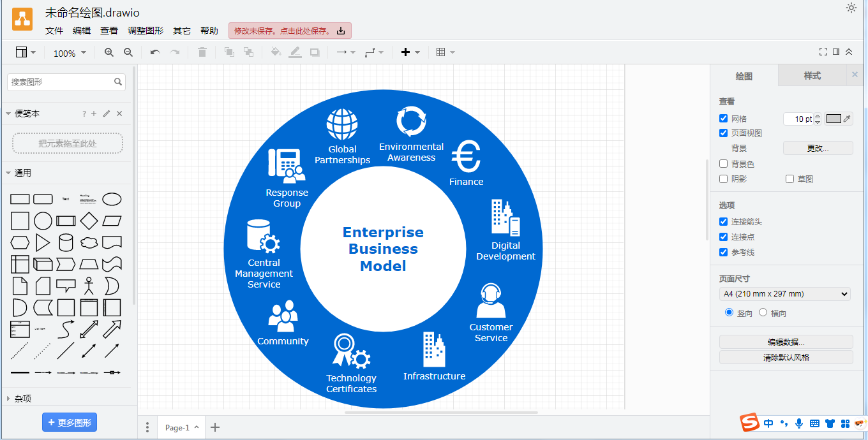Open the insert plus dropdown
868x440 pixels.
click(410, 53)
